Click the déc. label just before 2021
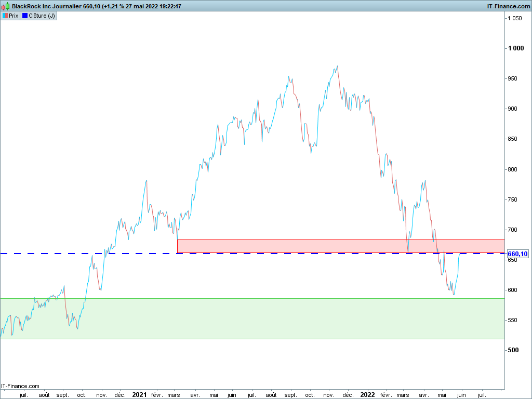This screenshot has height=399, width=532. [119, 395]
